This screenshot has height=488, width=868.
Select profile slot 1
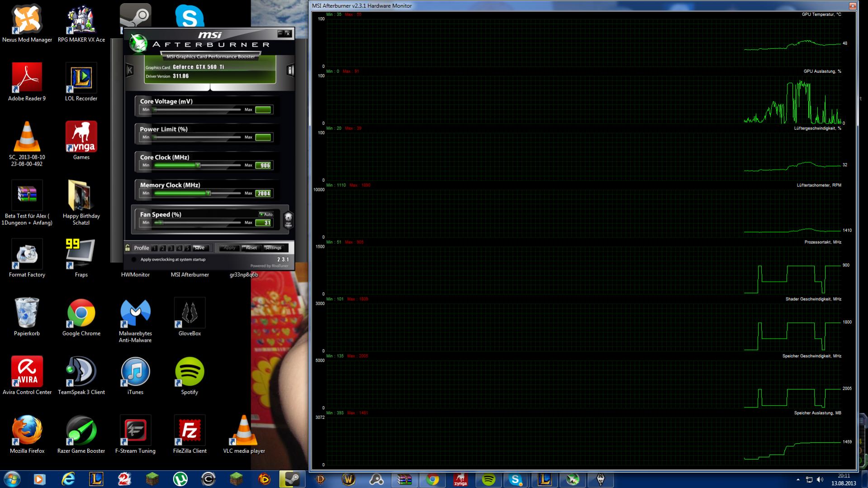[155, 248]
